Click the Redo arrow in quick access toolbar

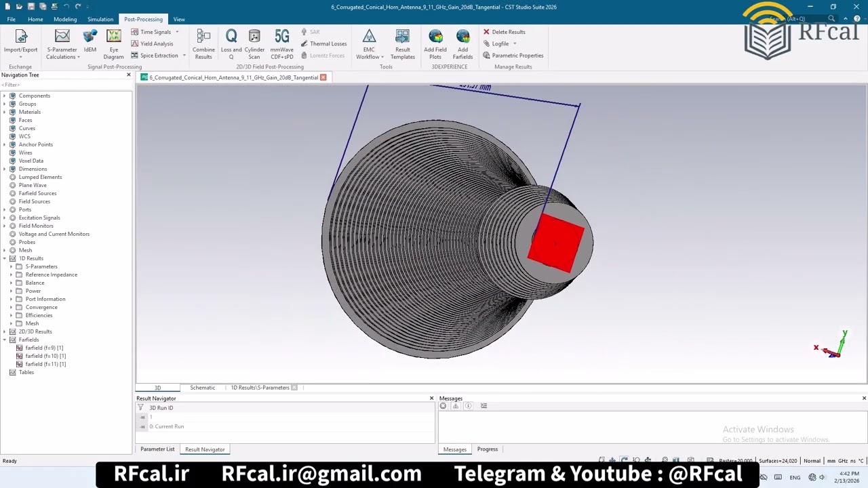(78, 7)
